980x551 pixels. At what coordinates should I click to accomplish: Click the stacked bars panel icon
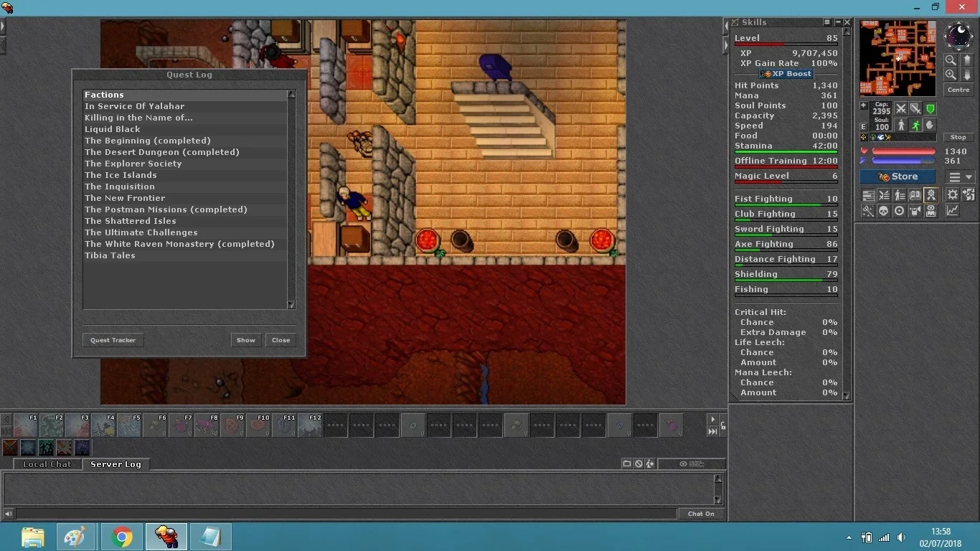point(867,195)
